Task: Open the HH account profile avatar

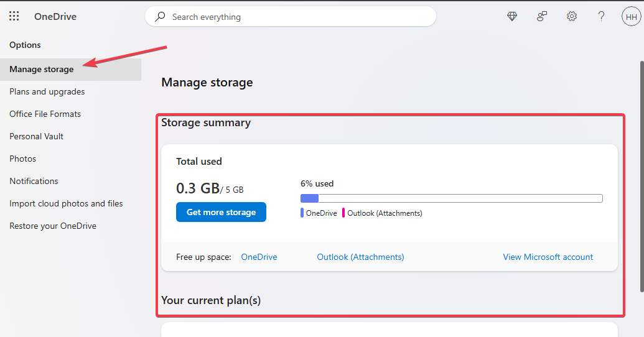Action: pos(632,16)
